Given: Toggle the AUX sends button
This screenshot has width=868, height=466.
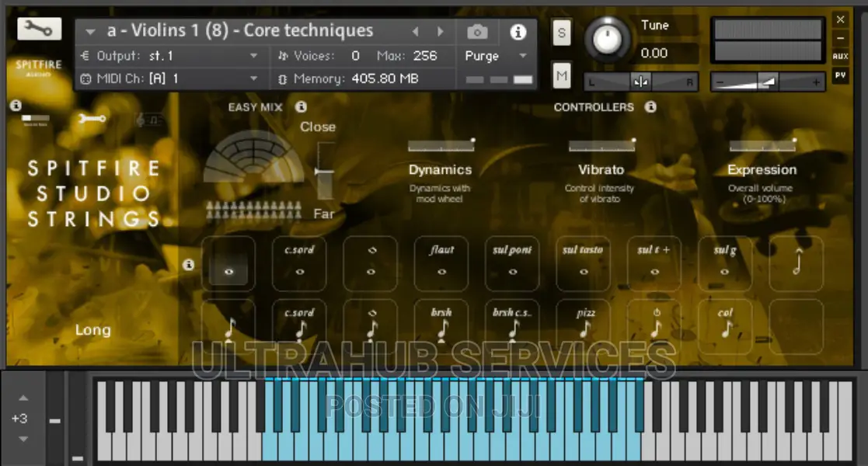Looking at the screenshot, I should tap(840, 56).
